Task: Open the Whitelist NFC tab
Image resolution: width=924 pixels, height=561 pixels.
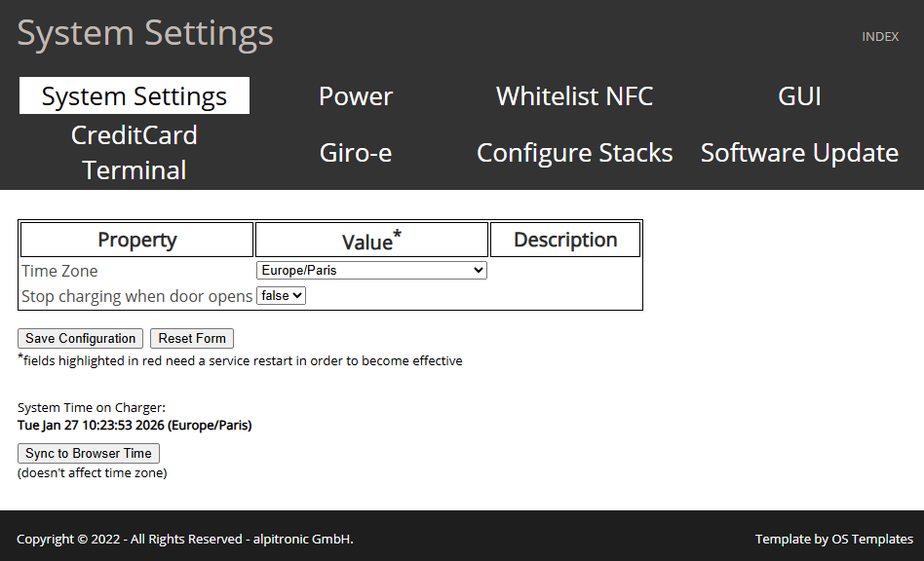Action: (574, 96)
